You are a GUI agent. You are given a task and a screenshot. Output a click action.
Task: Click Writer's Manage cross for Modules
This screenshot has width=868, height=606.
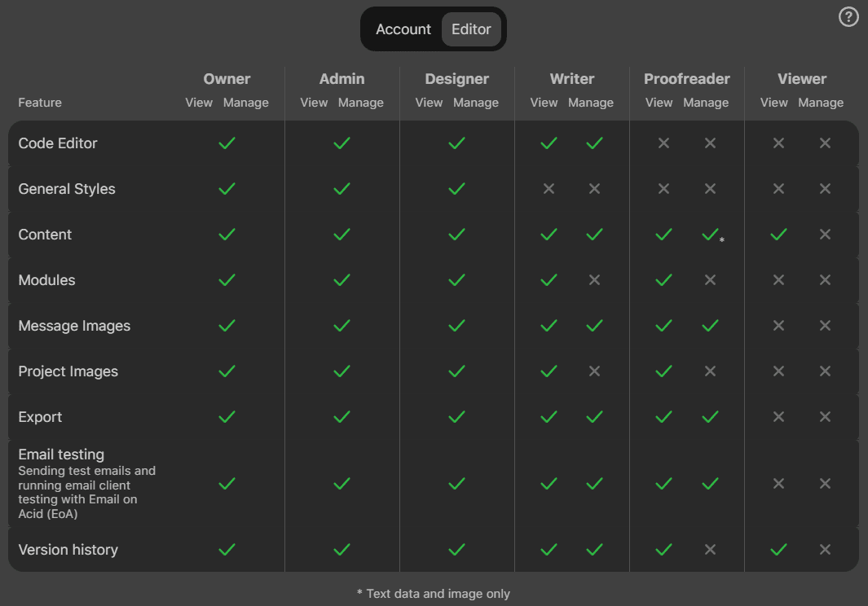tap(594, 280)
